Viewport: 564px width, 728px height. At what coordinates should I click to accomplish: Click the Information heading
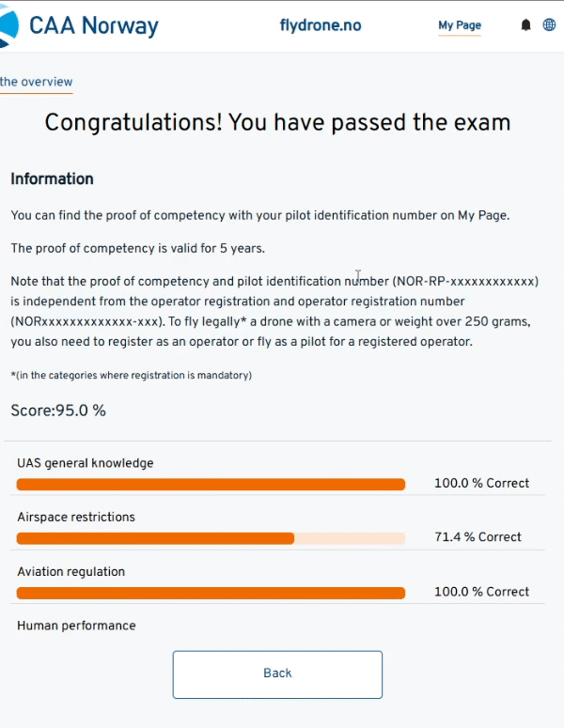tap(52, 178)
